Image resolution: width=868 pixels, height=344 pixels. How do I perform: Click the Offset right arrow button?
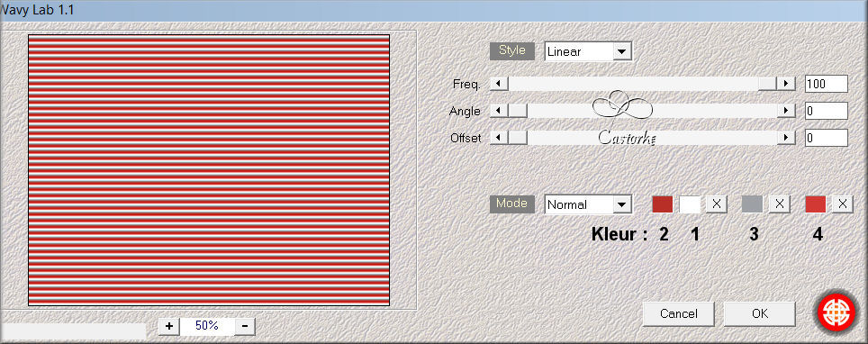(x=786, y=138)
